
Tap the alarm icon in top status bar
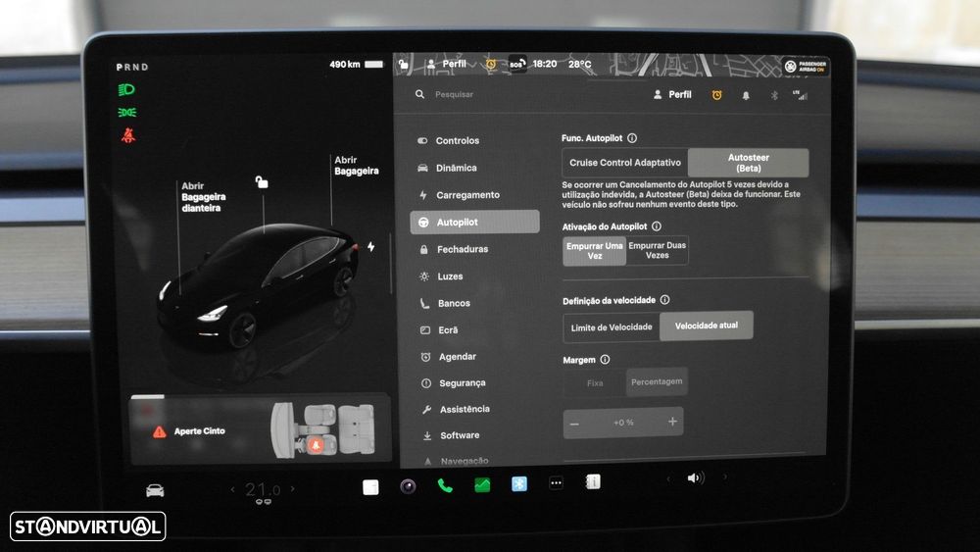491,64
